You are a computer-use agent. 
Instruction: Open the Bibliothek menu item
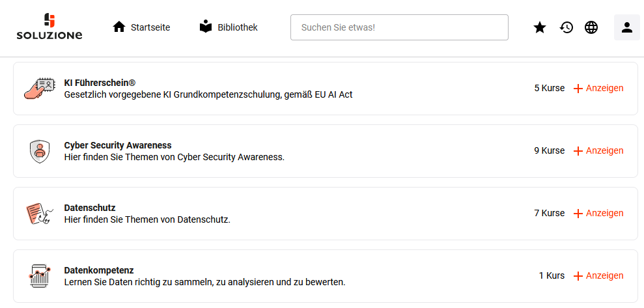pos(229,27)
